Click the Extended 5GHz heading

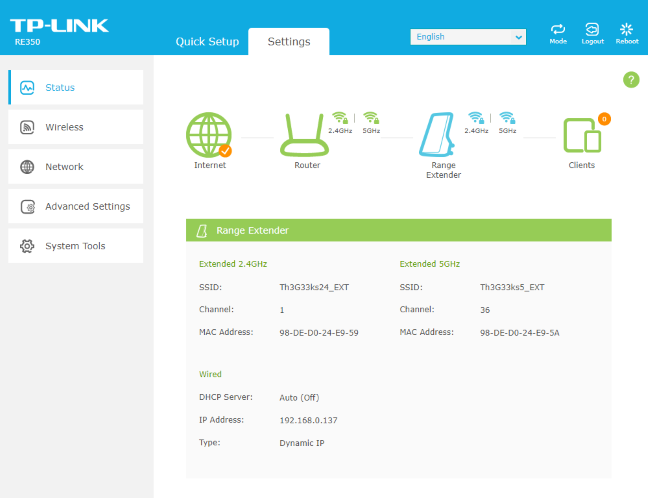point(430,264)
